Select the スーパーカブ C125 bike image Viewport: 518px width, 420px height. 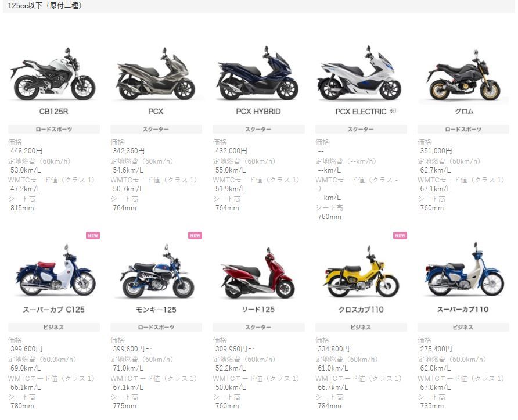[55, 270]
